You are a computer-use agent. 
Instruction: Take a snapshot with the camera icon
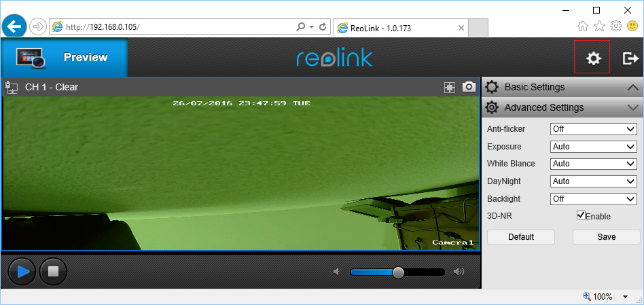[469, 87]
